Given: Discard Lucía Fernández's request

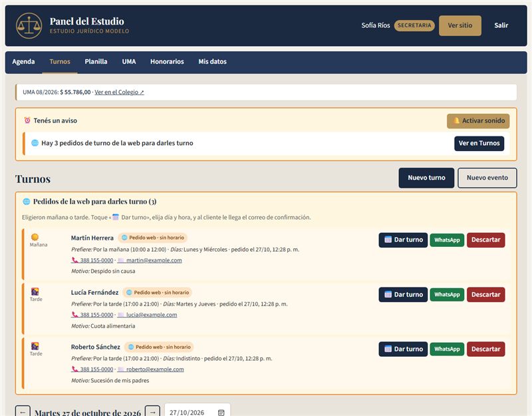Looking at the screenshot, I should pos(485,295).
